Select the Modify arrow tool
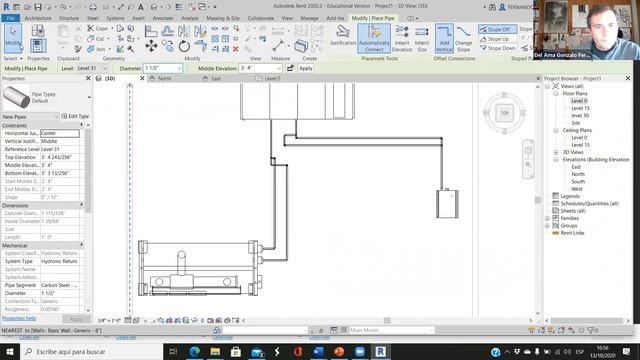 pos(13,38)
